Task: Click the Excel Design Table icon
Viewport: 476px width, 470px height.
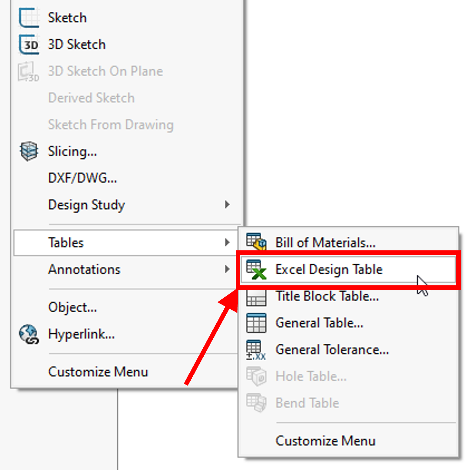Action: coord(256,269)
